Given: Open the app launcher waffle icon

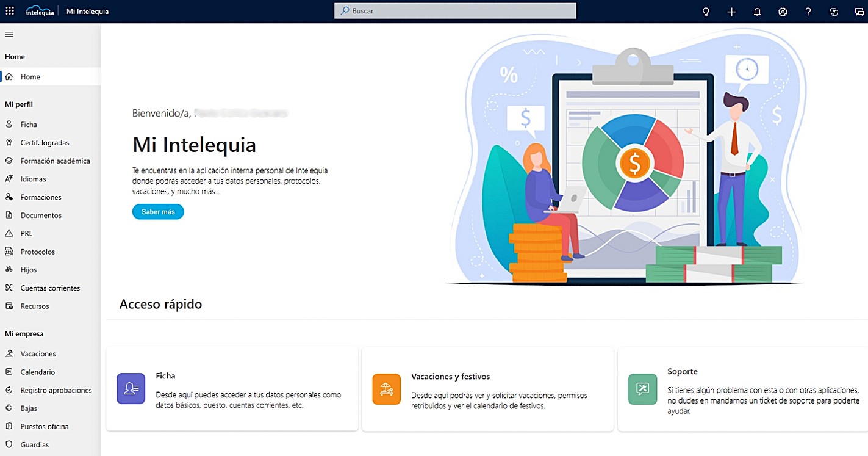Looking at the screenshot, I should 9,10.
